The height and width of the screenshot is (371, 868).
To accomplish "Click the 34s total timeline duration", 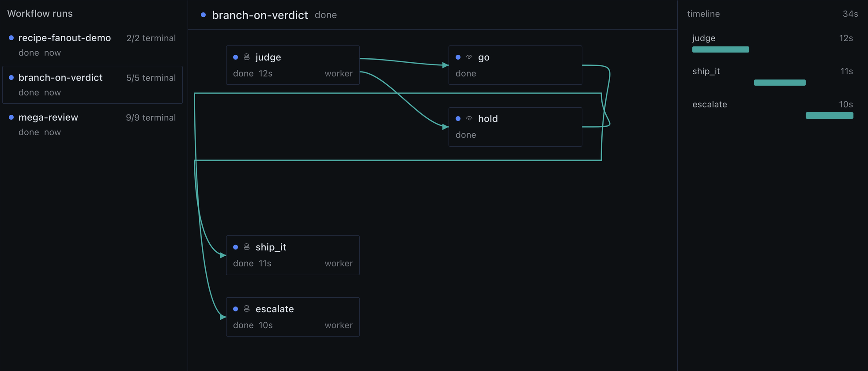I will [x=850, y=14].
